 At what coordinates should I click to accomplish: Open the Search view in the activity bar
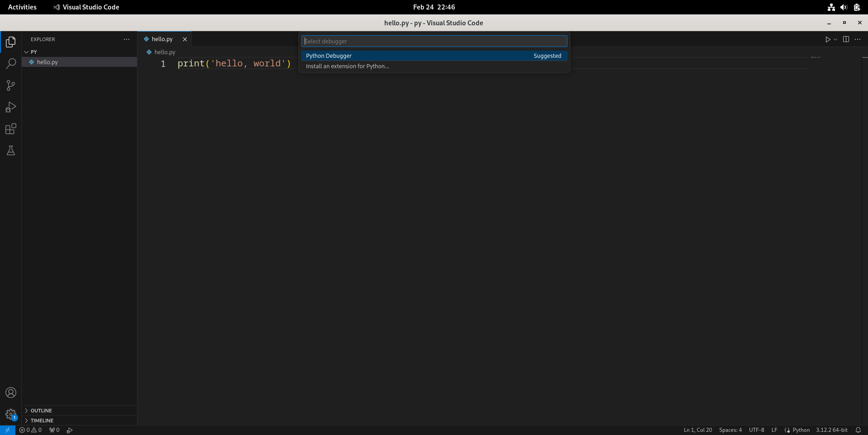pyautogui.click(x=11, y=64)
